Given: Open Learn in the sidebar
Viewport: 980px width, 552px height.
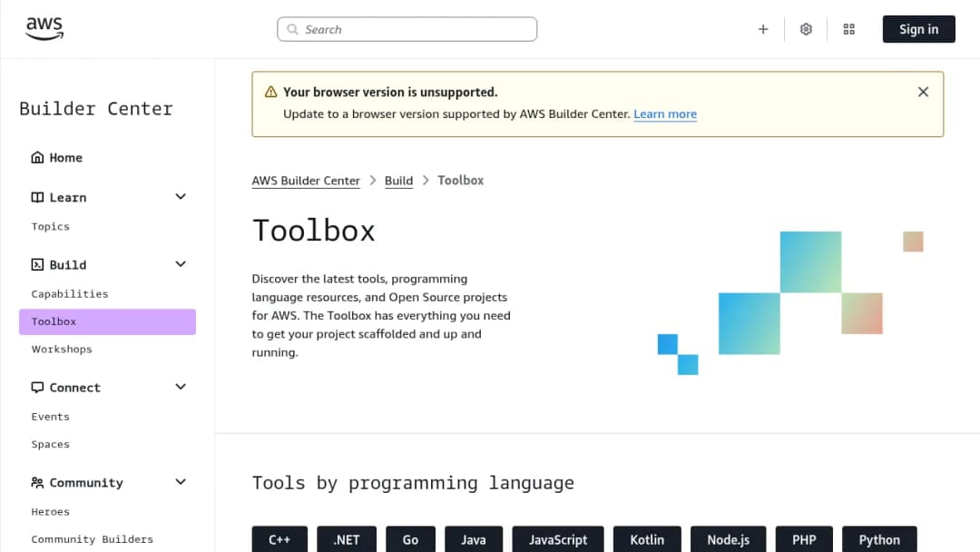Looking at the screenshot, I should tap(68, 198).
